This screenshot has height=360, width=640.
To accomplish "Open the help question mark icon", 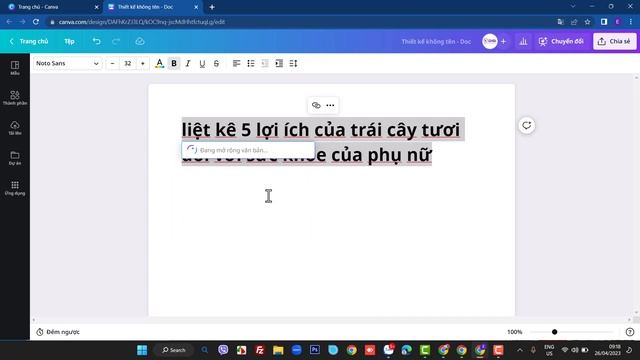I will click(x=630, y=332).
